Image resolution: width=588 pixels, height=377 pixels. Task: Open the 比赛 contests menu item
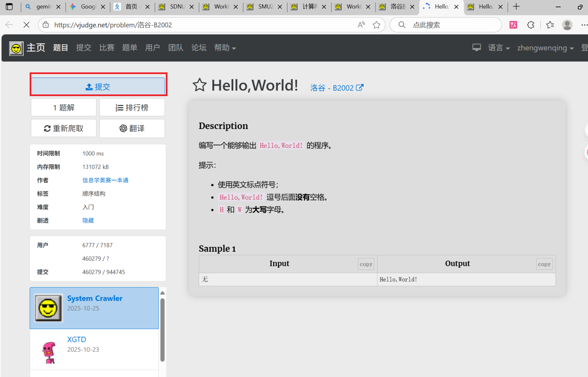[107, 48]
